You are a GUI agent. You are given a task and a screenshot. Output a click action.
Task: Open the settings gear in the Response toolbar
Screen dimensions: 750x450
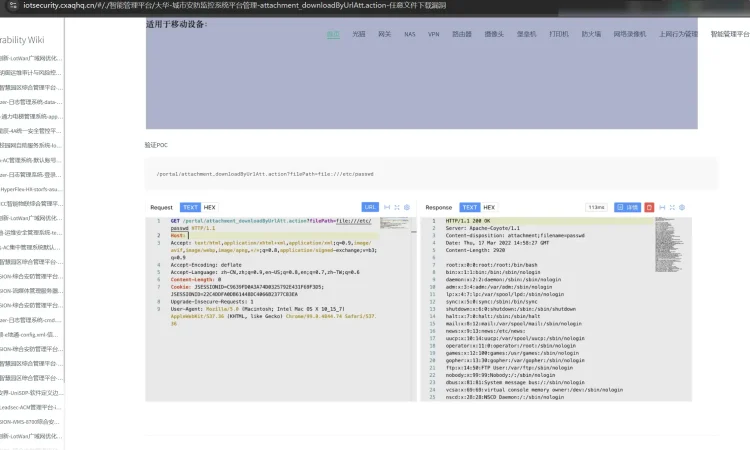click(682, 207)
